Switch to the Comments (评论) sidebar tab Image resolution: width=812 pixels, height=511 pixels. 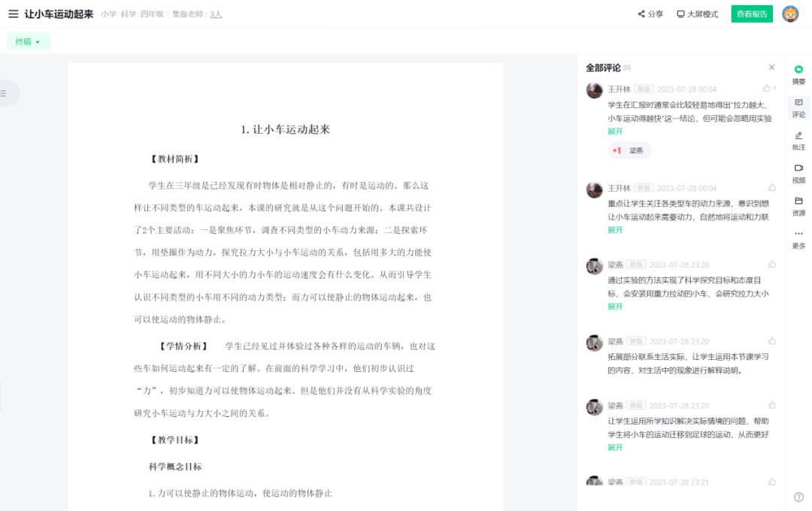[x=798, y=107]
